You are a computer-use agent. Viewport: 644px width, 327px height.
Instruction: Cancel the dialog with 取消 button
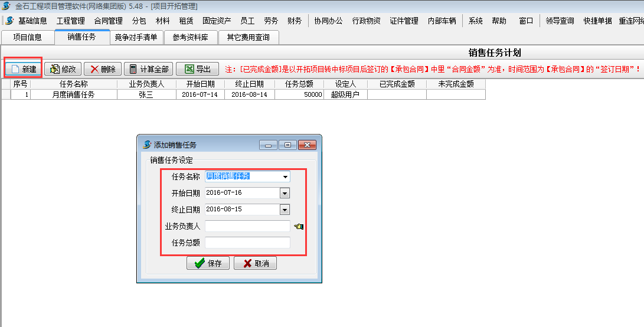click(255, 263)
